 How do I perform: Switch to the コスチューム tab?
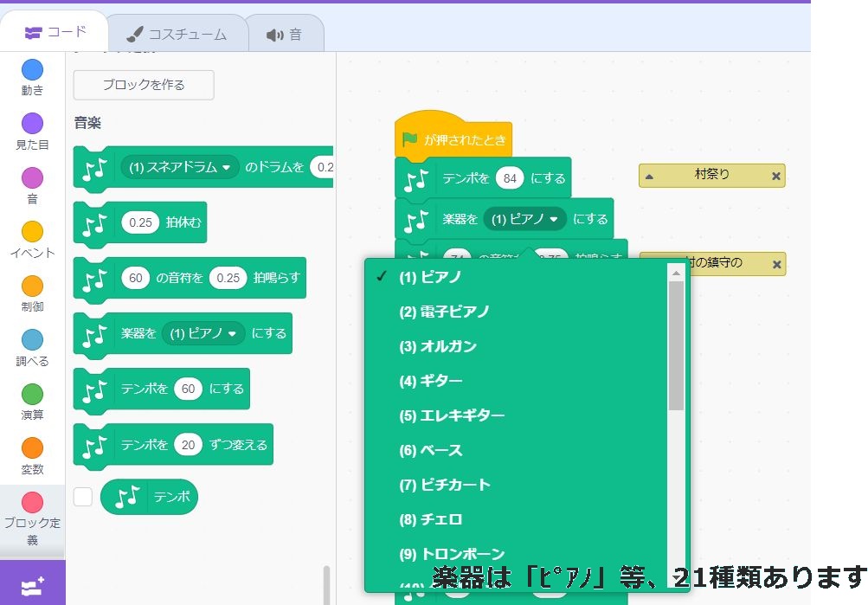pyautogui.click(x=177, y=35)
